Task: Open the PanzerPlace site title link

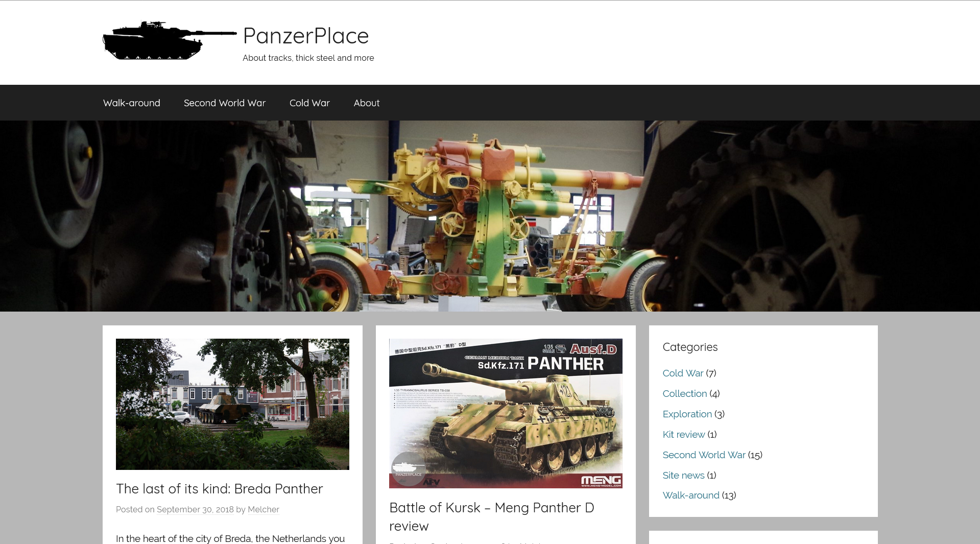Action: [x=305, y=36]
